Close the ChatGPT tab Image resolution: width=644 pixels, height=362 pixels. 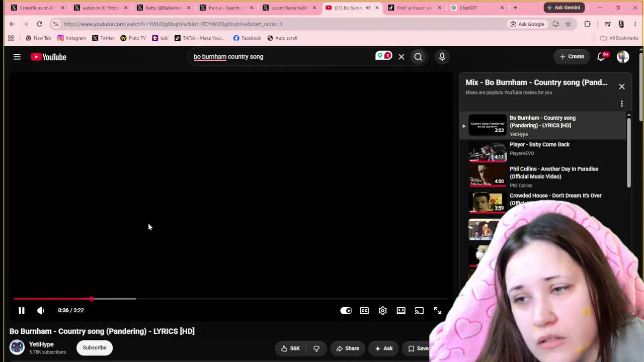(x=502, y=8)
